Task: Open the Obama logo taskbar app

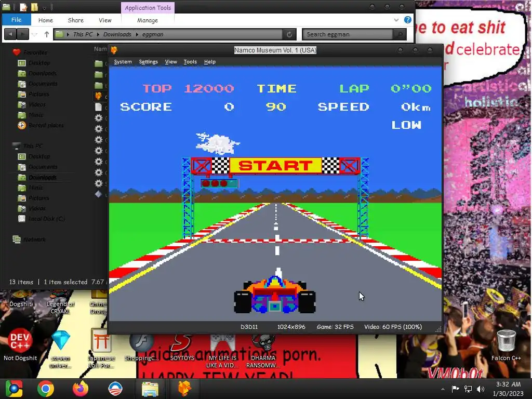Action: pos(115,389)
